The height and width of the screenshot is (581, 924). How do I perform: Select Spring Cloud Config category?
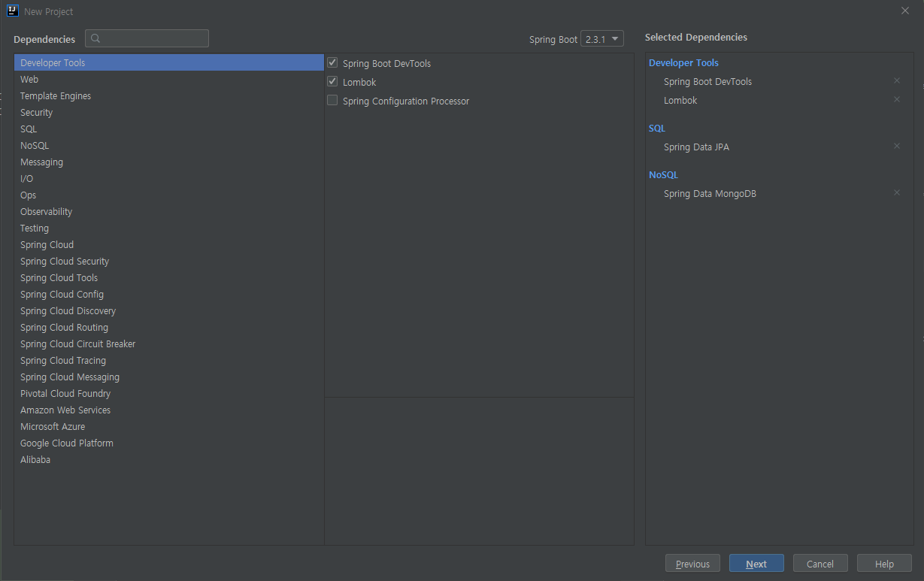[169, 294]
